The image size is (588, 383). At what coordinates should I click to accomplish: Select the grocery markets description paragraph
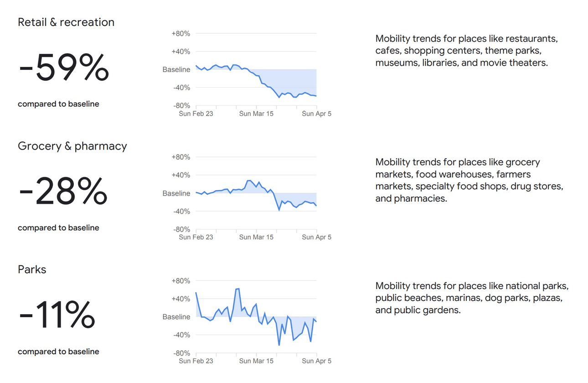tap(469, 180)
